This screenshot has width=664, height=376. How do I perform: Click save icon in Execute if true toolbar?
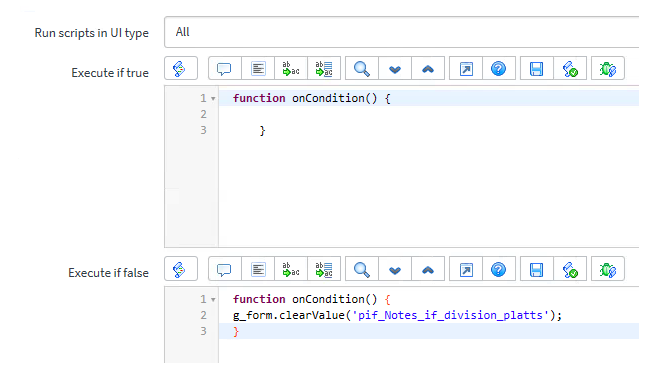click(x=537, y=68)
